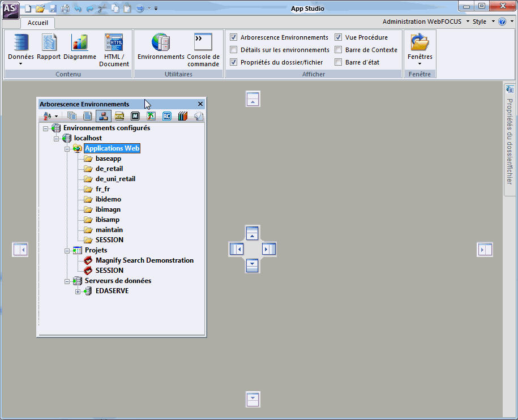Click the Copy icon in quick access toolbar
The image size is (518, 420).
(115, 8)
